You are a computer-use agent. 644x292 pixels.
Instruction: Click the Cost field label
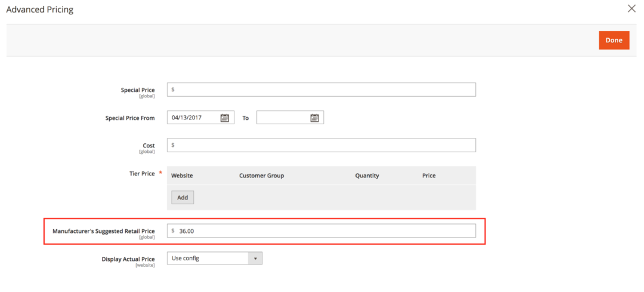pyautogui.click(x=148, y=146)
